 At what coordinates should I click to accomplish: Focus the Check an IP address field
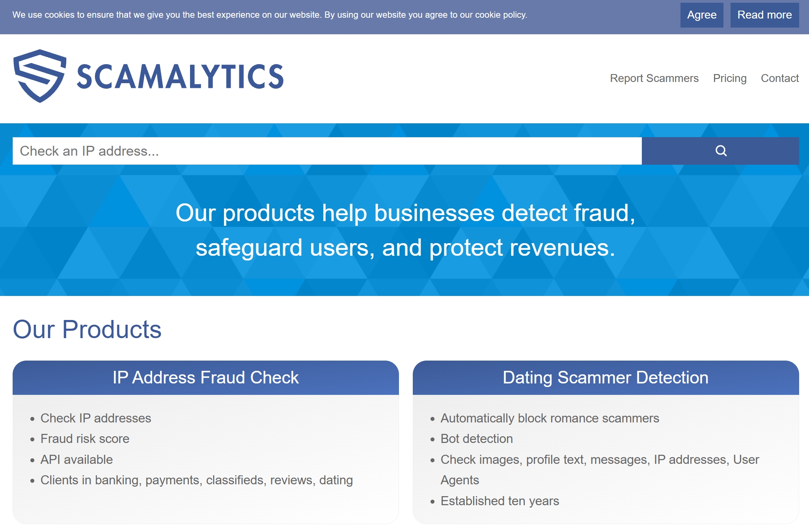tap(327, 151)
